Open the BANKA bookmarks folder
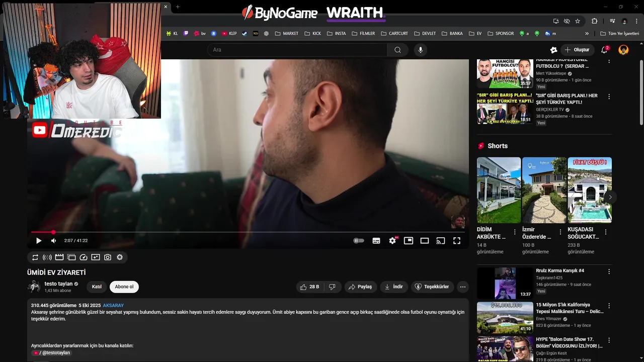Viewport: 644px width, 362px height. (452, 34)
